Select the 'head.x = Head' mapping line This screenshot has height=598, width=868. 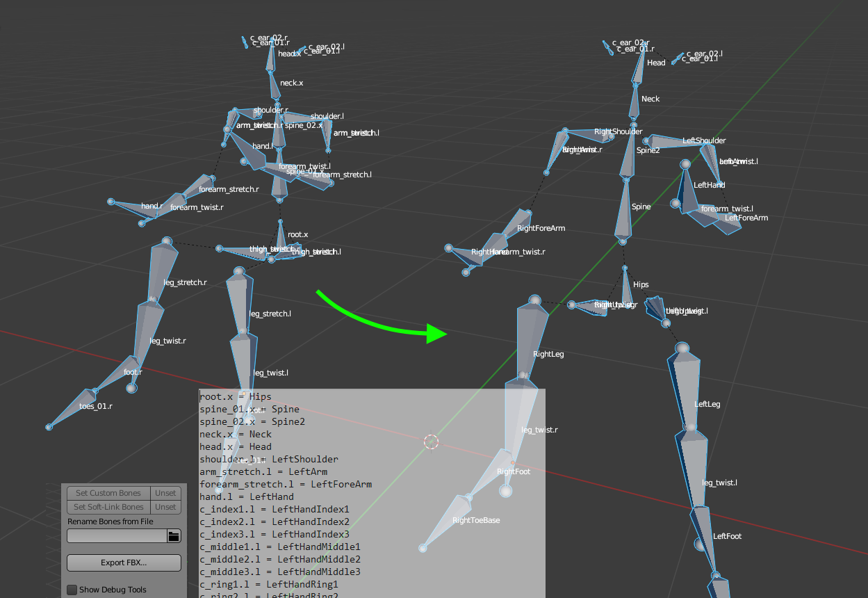point(236,446)
